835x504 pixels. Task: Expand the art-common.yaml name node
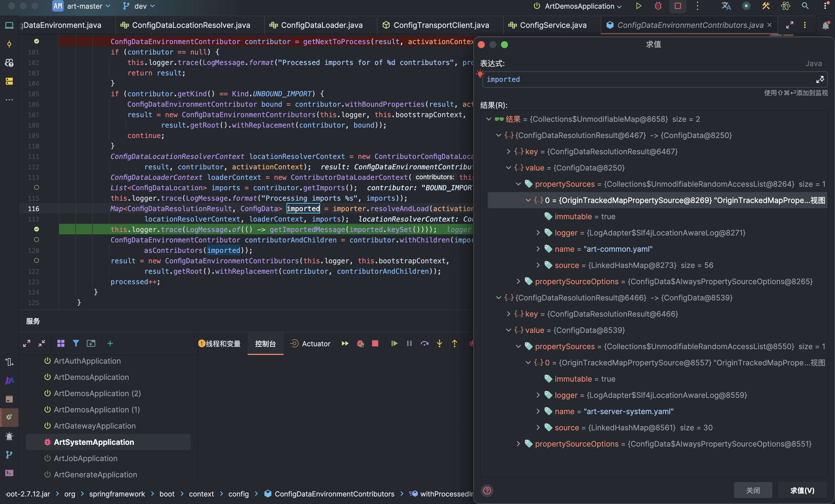[x=538, y=249]
